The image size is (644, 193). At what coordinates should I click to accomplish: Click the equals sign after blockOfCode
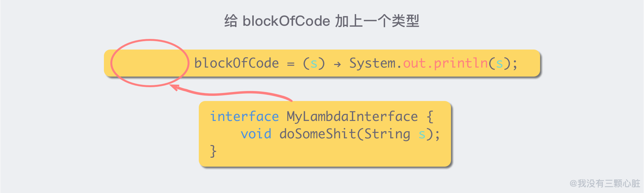[x=290, y=64]
